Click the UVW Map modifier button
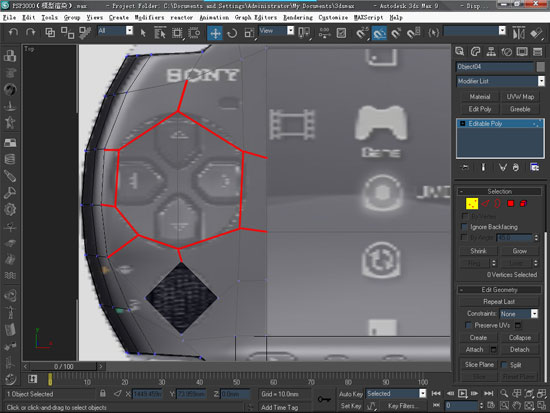This screenshot has height=413, width=550. tap(520, 97)
